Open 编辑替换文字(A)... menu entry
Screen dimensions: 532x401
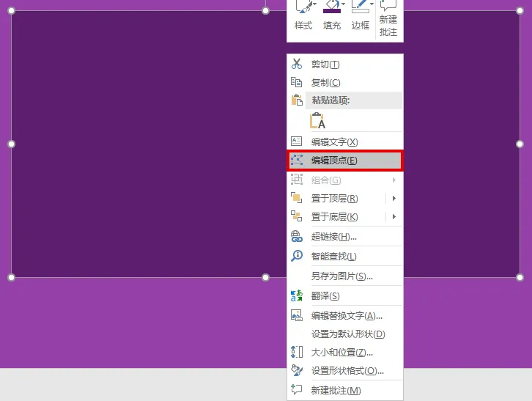(x=345, y=316)
